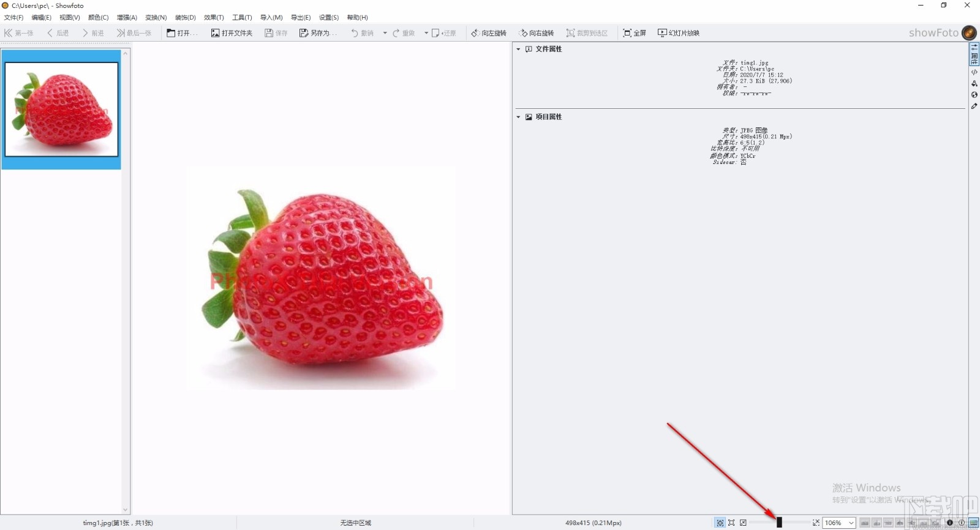This screenshot has width=980, height=530.
Task: Click the timg1.jpg file status label
Action: click(118, 523)
